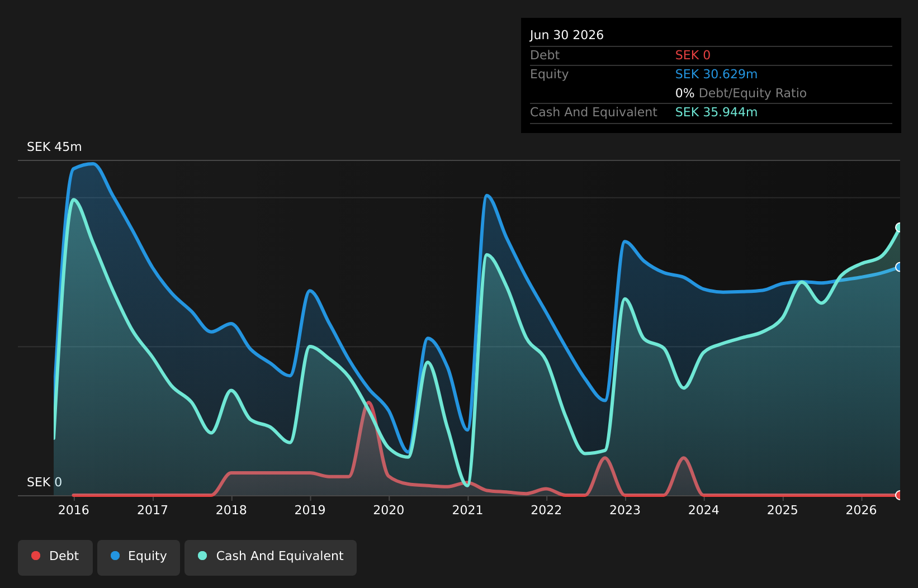Click the 2021 x-axis label
This screenshot has width=918, height=588.
click(x=467, y=510)
